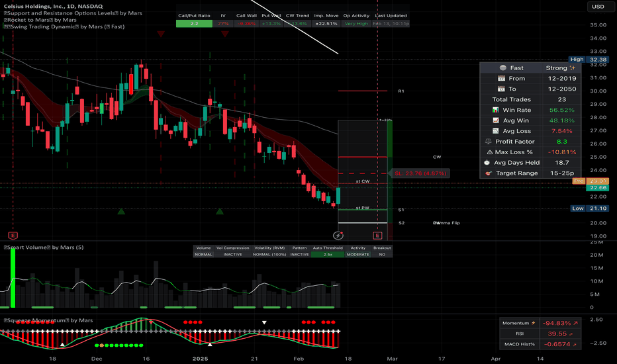Click the target icon beside Target Range
Screen dimensions: 617x364
click(489, 173)
